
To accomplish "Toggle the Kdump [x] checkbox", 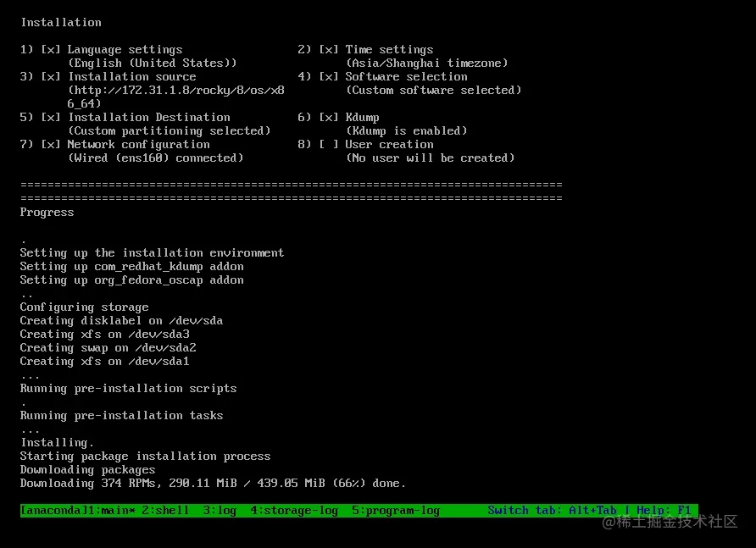I will click(x=328, y=117).
